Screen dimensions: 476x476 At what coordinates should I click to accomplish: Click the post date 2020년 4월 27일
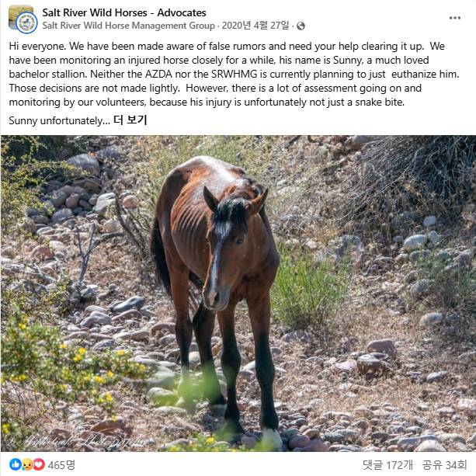[255, 26]
